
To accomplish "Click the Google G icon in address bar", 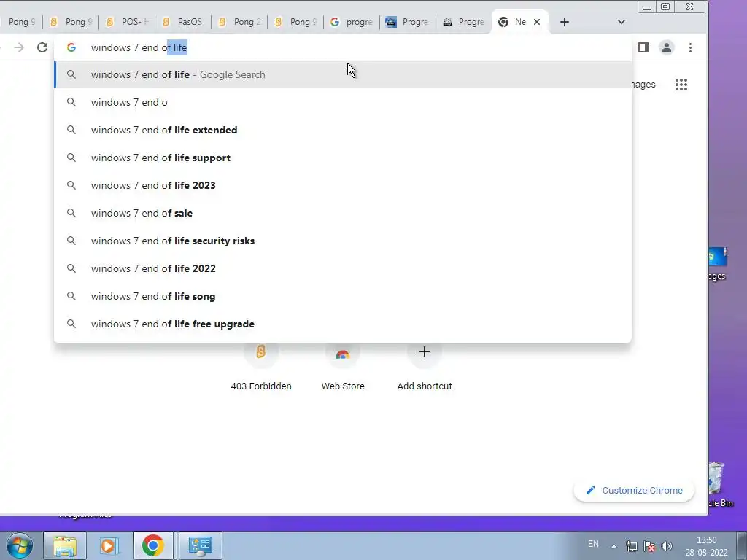I will pyautogui.click(x=71, y=47).
